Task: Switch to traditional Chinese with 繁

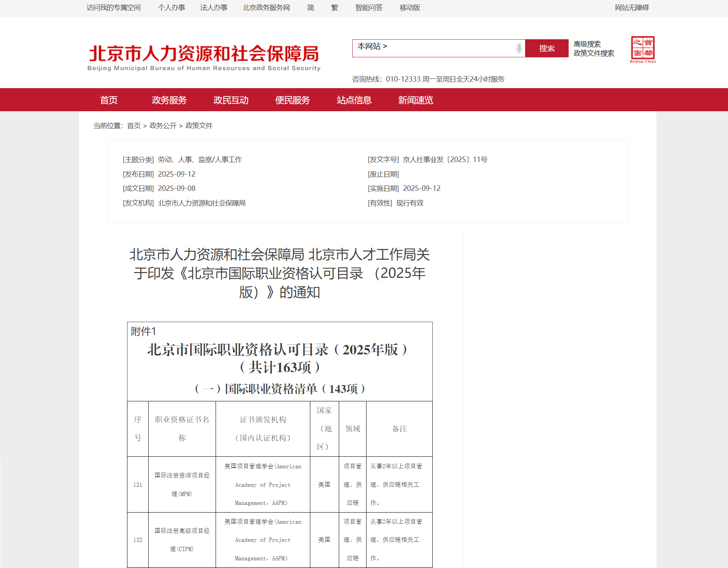Action: point(335,8)
